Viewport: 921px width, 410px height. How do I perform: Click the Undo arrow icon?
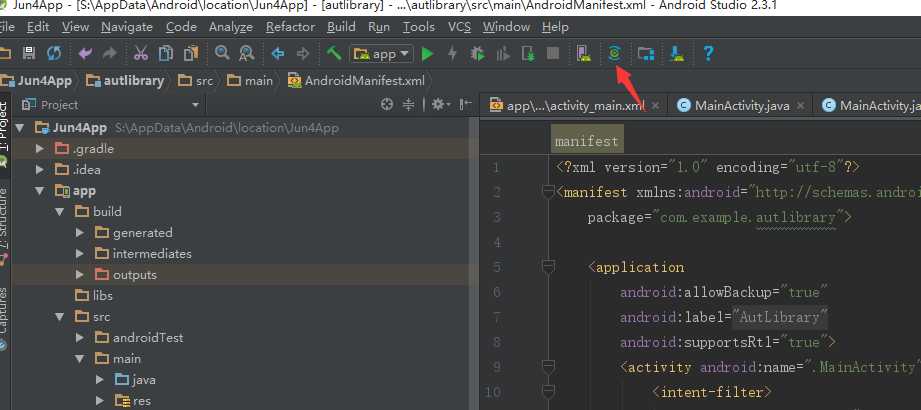[85, 54]
